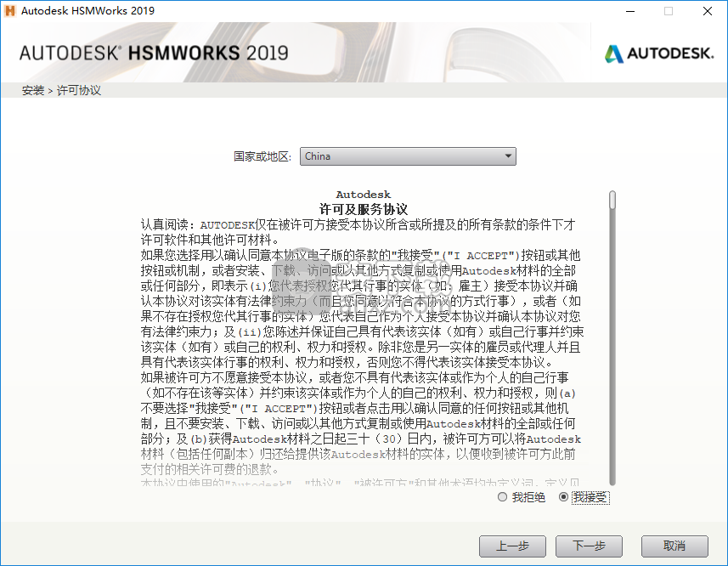Minimize the installer window
The height and width of the screenshot is (566, 728).
(630, 11)
